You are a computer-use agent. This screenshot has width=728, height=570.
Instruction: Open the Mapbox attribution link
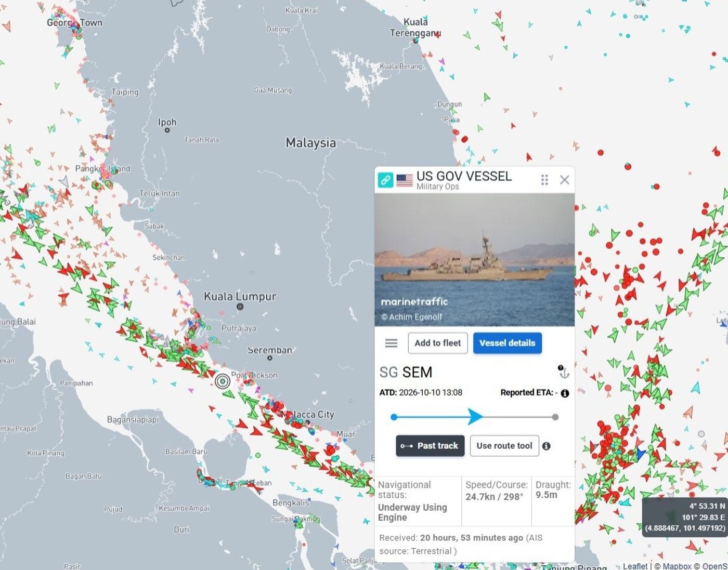(677, 566)
